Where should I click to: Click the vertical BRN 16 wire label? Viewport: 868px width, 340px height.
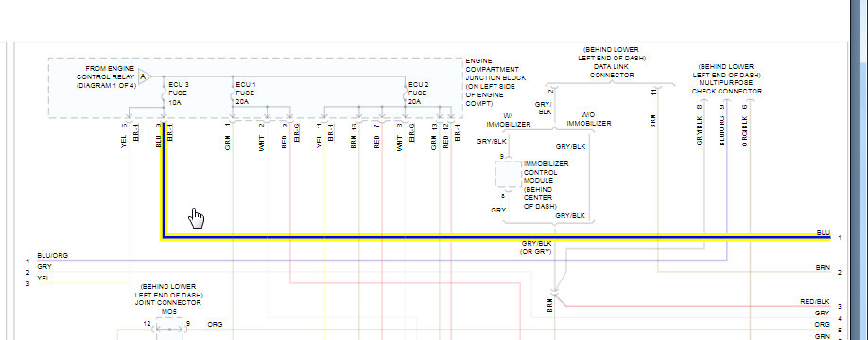(x=354, y=136)
